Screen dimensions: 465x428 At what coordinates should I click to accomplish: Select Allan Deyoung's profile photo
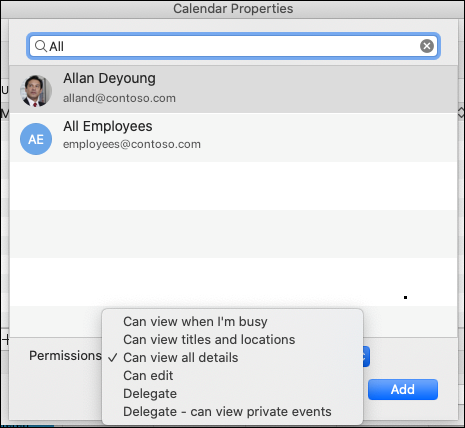coord(36,91)
